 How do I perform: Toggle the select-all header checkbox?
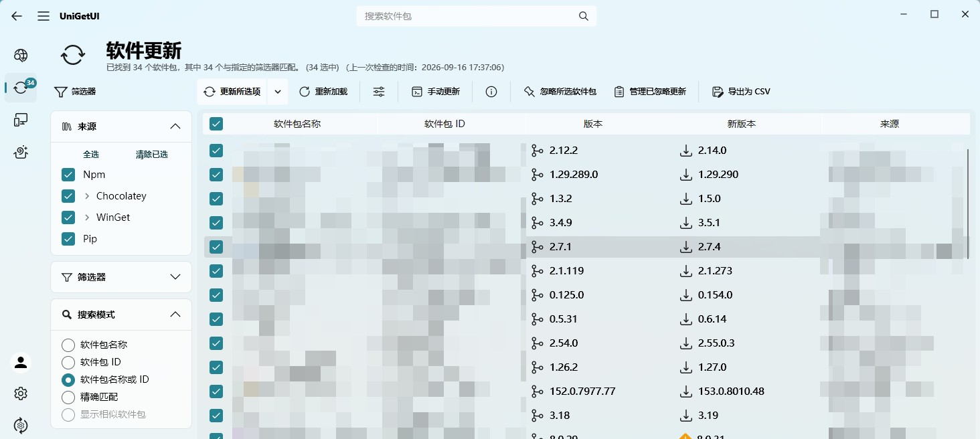pos(216,124)
